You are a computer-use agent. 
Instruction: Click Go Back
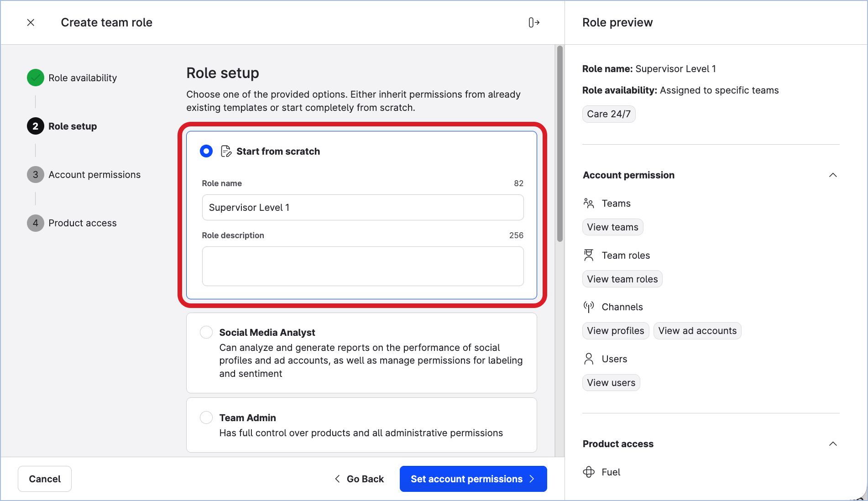[359, 479]
